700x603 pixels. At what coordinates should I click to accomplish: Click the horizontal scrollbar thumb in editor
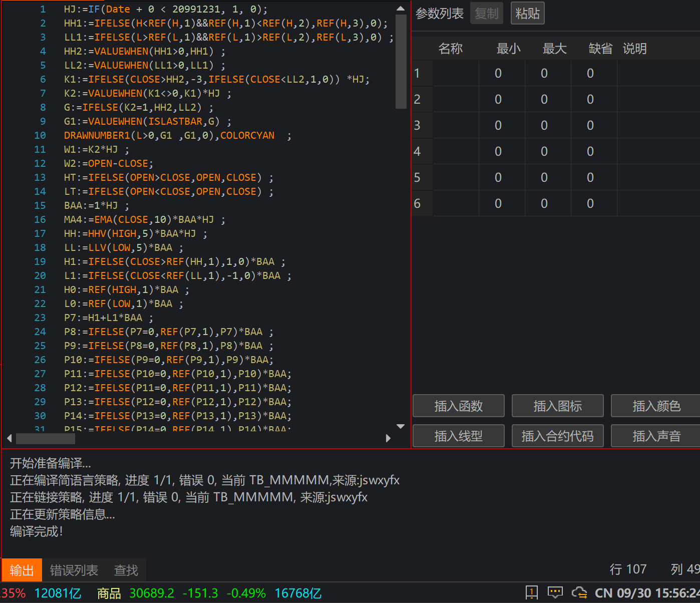46,439
